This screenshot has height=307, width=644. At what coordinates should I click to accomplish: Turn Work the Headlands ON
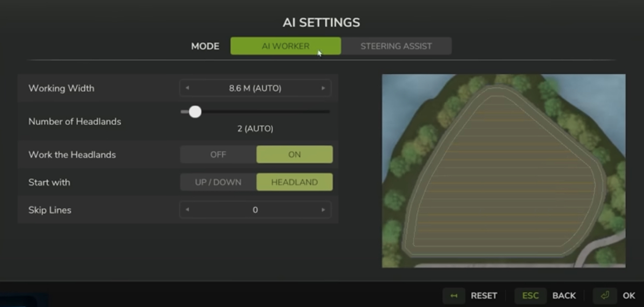click(294, 154)
